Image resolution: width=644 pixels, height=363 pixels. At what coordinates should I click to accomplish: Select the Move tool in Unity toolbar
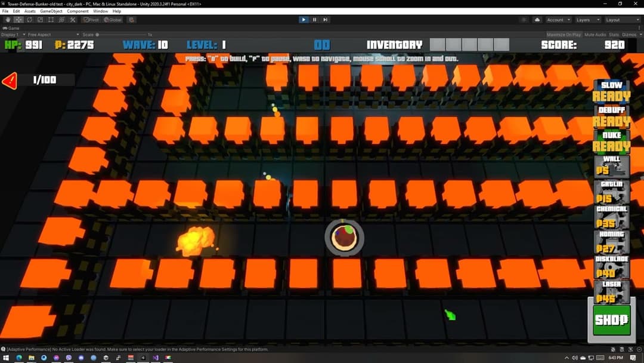point(18,19)
